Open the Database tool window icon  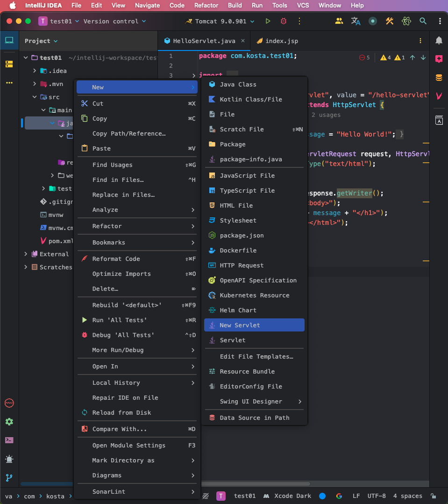(439, 78)
